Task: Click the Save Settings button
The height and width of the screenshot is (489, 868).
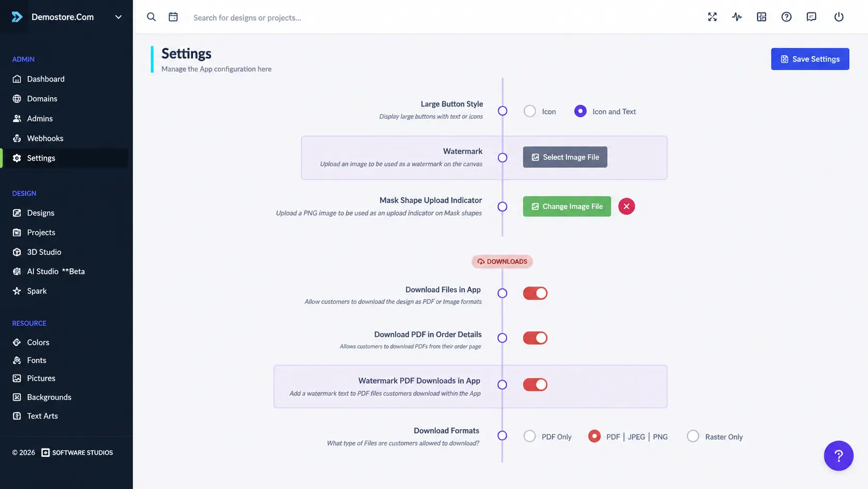Action: coord(810,59)
